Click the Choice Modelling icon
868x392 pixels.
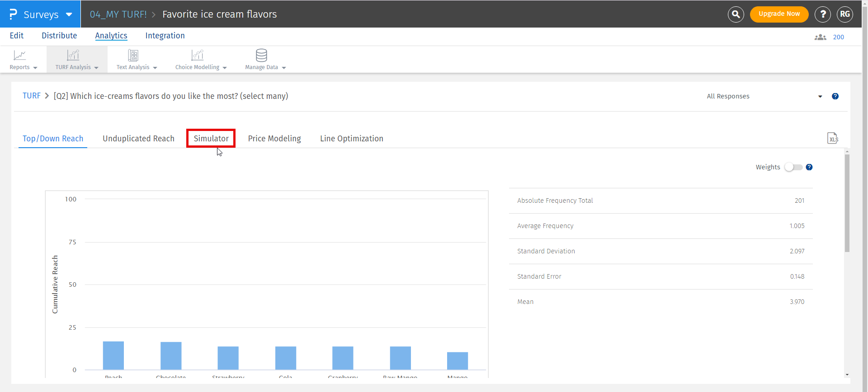click(x=197, y=56)
